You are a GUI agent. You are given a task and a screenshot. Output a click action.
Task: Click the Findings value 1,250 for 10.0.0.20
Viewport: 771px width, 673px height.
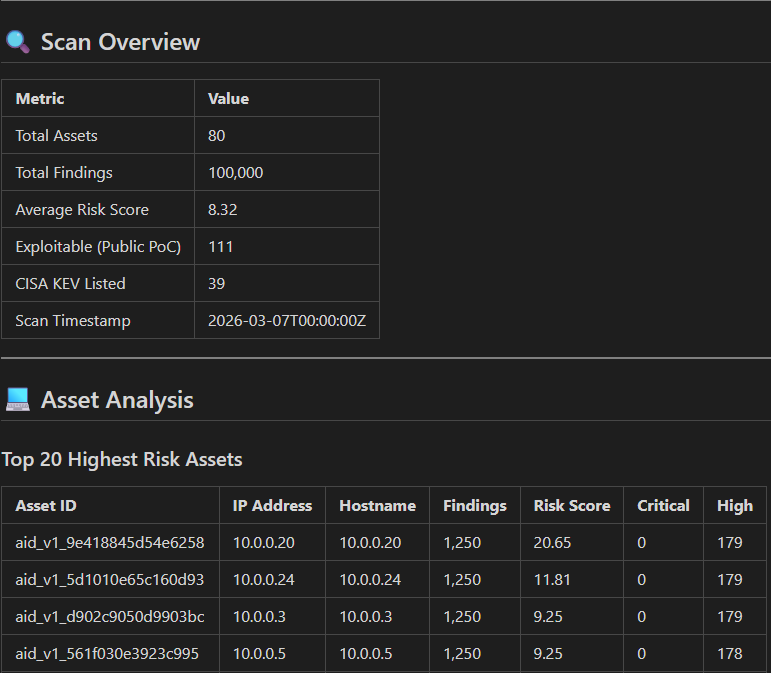462,543
